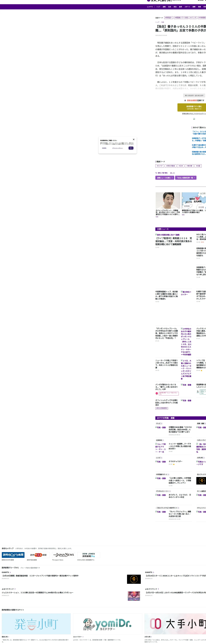Select the 政治 navigation tab

pos(175,7)
